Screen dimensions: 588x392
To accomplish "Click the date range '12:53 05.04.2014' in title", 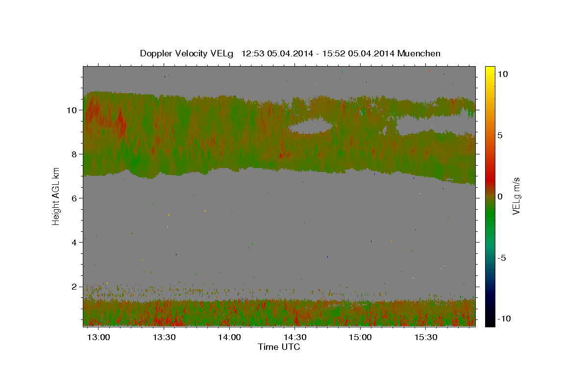I will pyautogui.click(x=277, y=53).
